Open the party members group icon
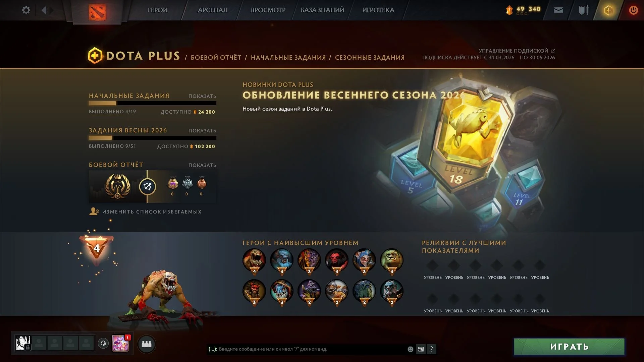The width and height of the screenshot is (644, 362). (147, 344)
